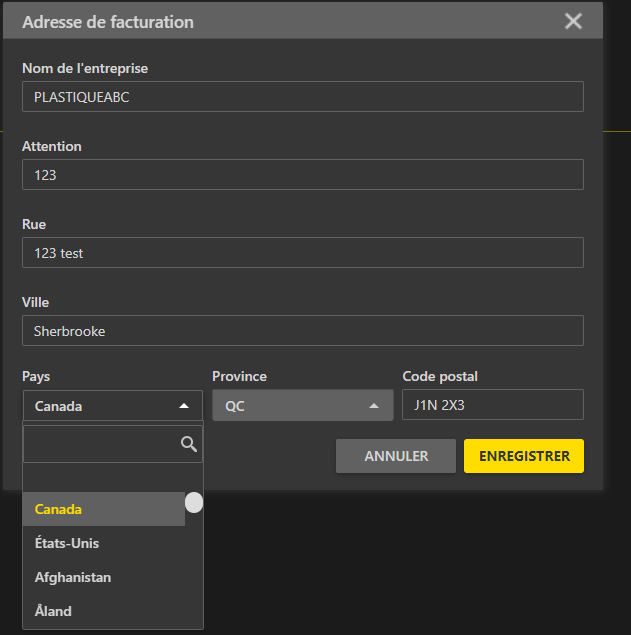
Task: Focus the Attention input field
Action: (x=303, y=175)
